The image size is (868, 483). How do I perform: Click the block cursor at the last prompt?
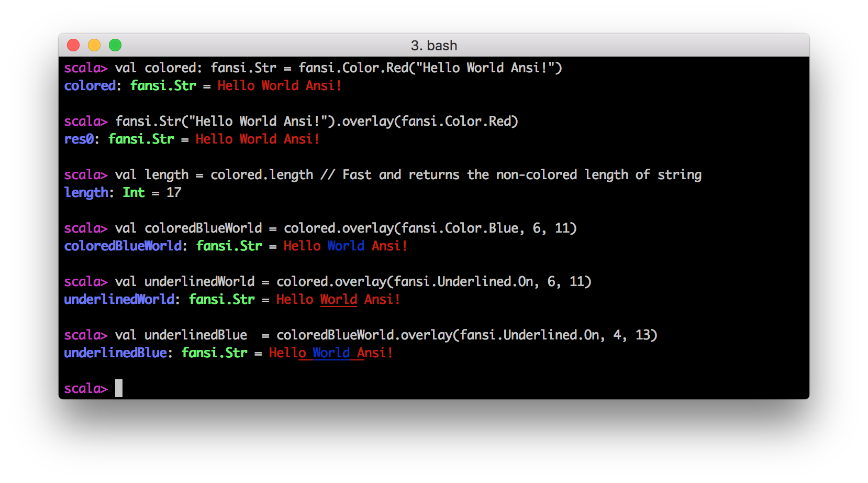(x=119, y=388)
